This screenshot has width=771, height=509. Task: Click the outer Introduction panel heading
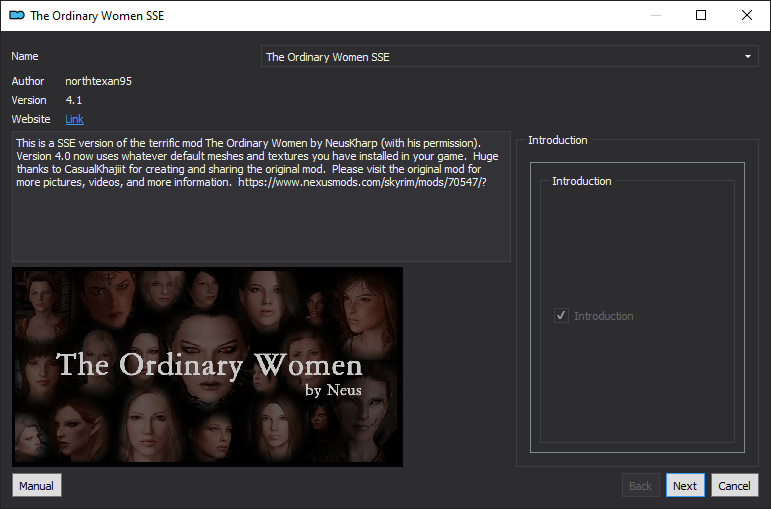(558, 140)
